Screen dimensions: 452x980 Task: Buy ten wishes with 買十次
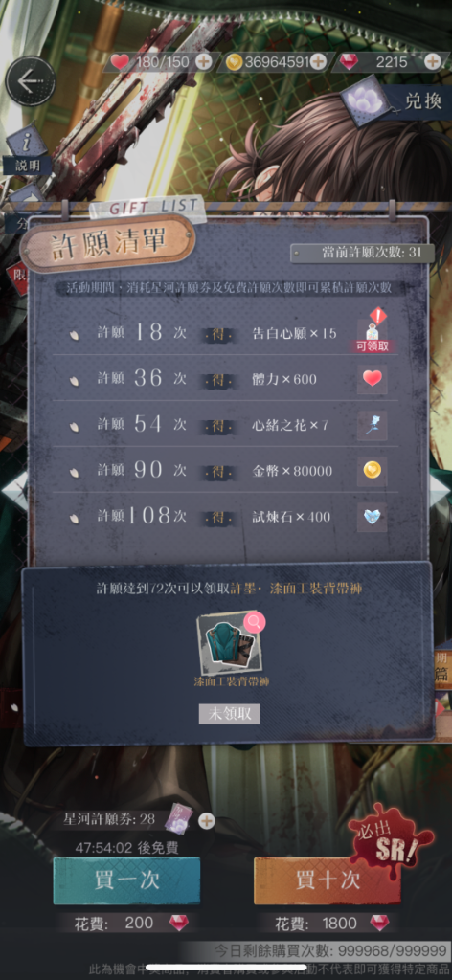327,881
